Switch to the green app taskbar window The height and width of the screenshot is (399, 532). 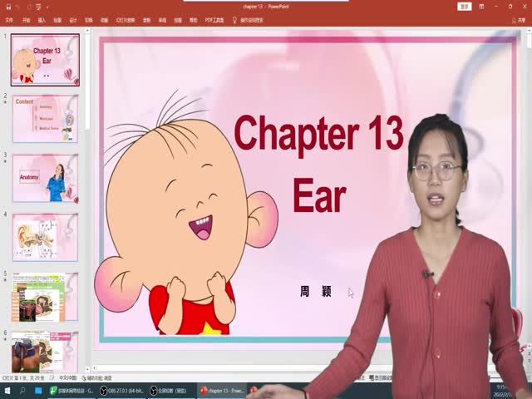pyautogui.click(x=71, y=391)
